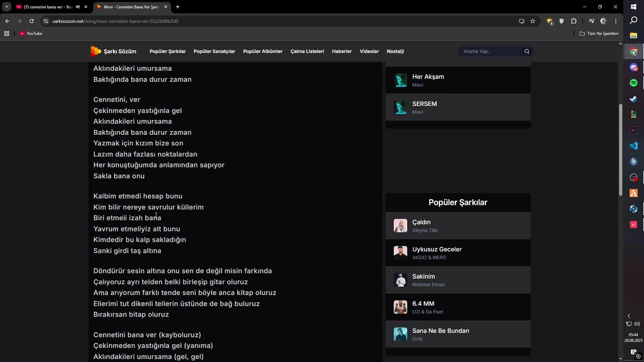The image size is (644, 362).
Task: Click the Her Akşam album thumbnail
Action: [400, 80]
